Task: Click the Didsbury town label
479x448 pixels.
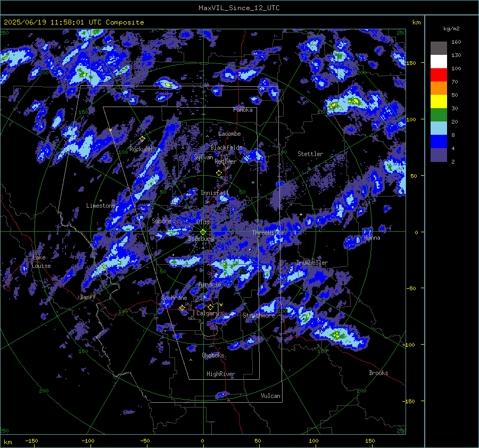Action: [201, 239]
